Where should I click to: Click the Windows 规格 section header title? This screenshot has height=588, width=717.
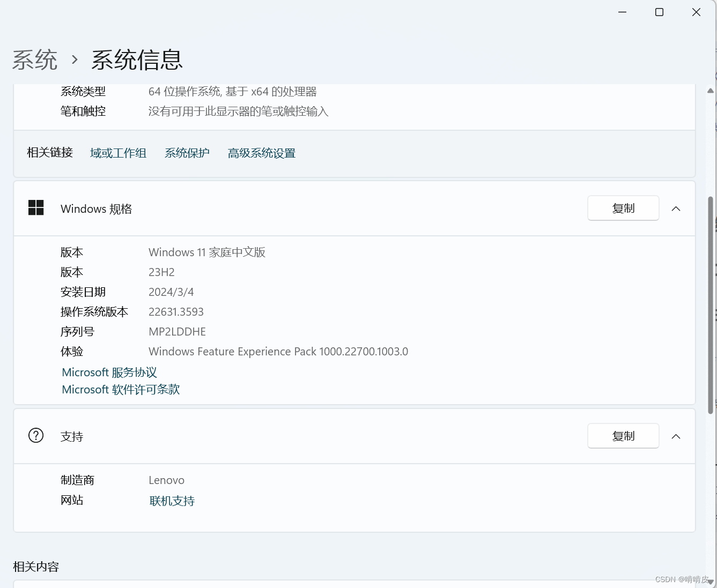[97, 209]
